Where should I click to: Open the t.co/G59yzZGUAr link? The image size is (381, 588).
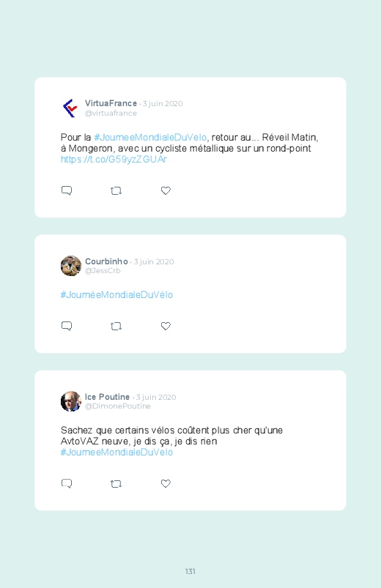(114, 160)
